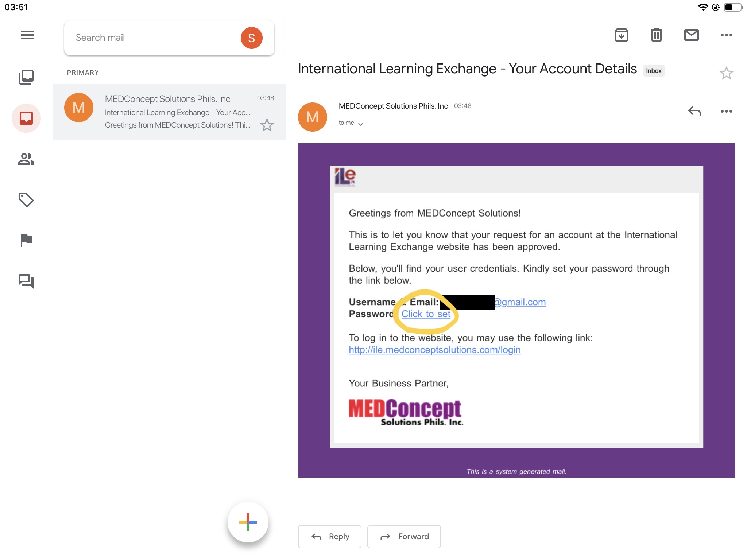Image resolution: width=747 pixels, height=560 pixels.
Task: Open the hamburger main menu
Action: (27, 35)
